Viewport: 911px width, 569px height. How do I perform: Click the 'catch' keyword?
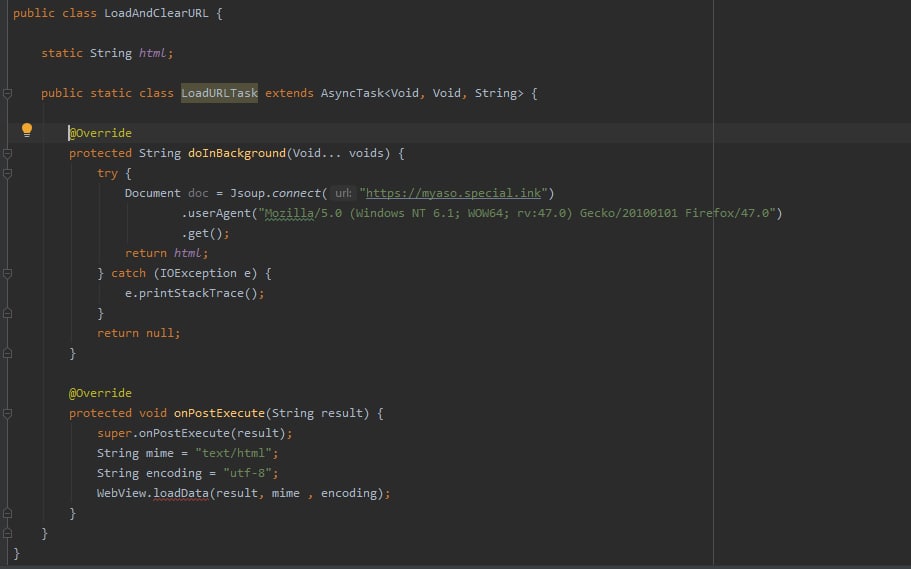[x=128, y=273]
